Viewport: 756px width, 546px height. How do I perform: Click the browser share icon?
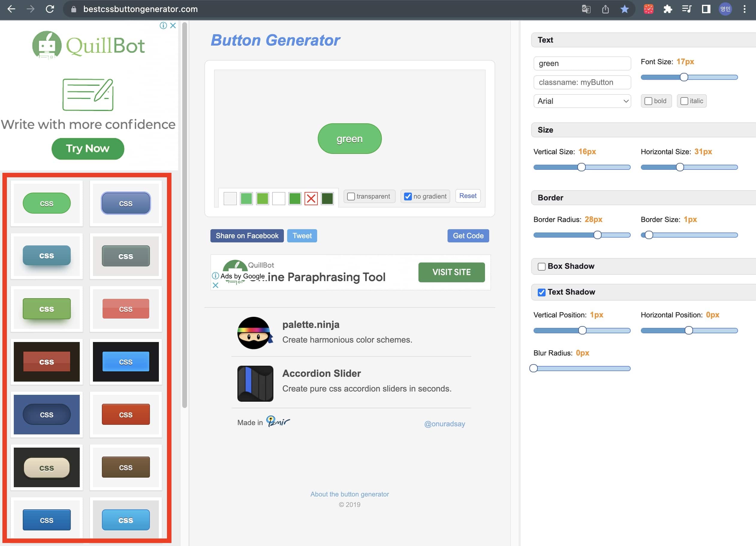(606, 9)
